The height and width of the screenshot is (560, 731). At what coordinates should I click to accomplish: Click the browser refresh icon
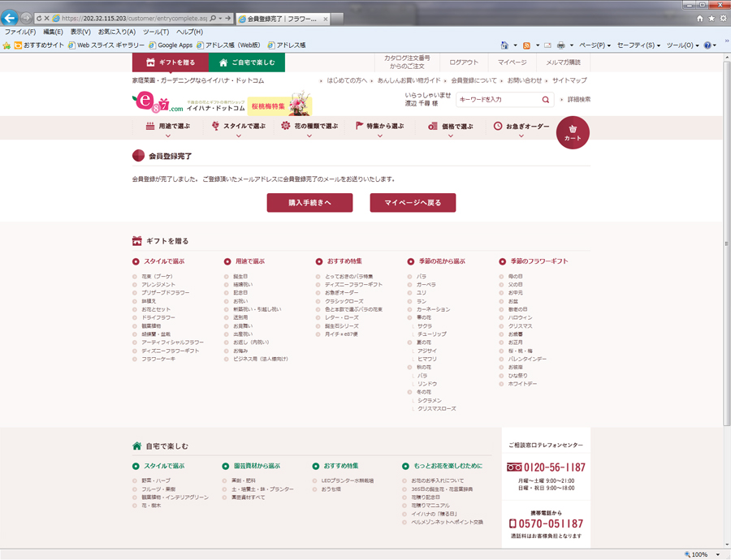[38, 18]
